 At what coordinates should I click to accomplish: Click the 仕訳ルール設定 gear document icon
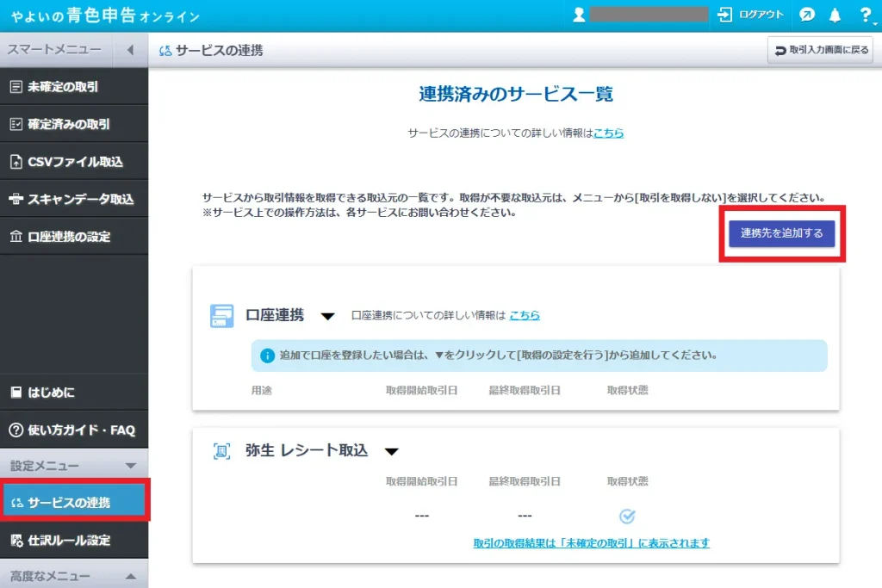click(17, 540)
